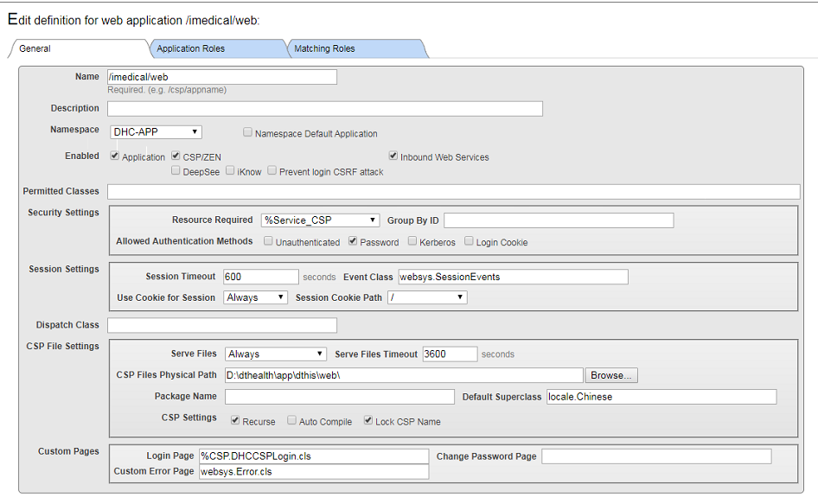Switch to the Application Roles tab

tap(191, 48)
